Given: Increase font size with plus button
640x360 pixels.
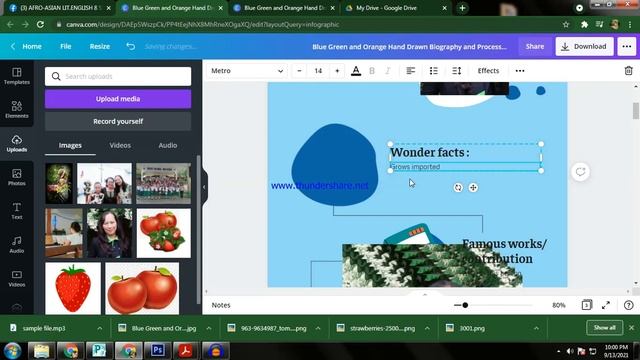Looking at the screenshot, I should [337, 71].
